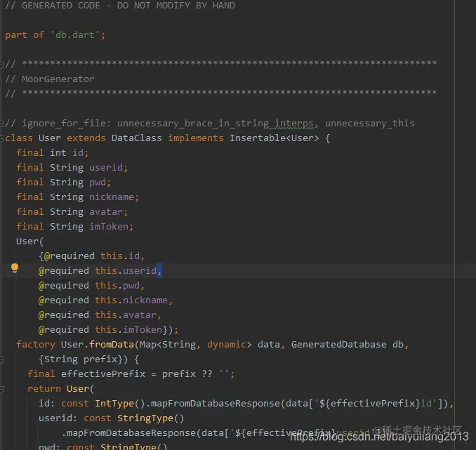The height and width of the screenshot is (450, 476).
Task: Click 'IntType()' in the id mapping
Action: (x=120, y=404)
